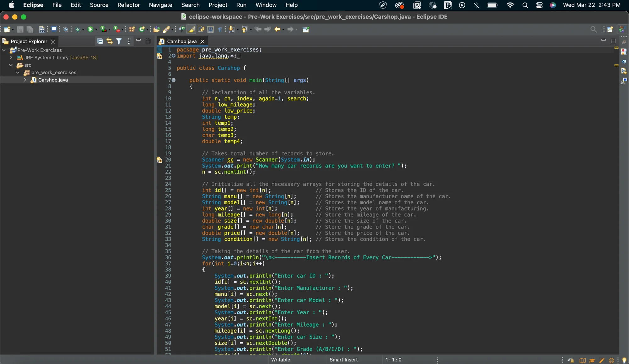Viewport: 629px width, 364px height.
Task: Toggle Mark Occurrences highlighter button
Action: click(x=191, y=29)
